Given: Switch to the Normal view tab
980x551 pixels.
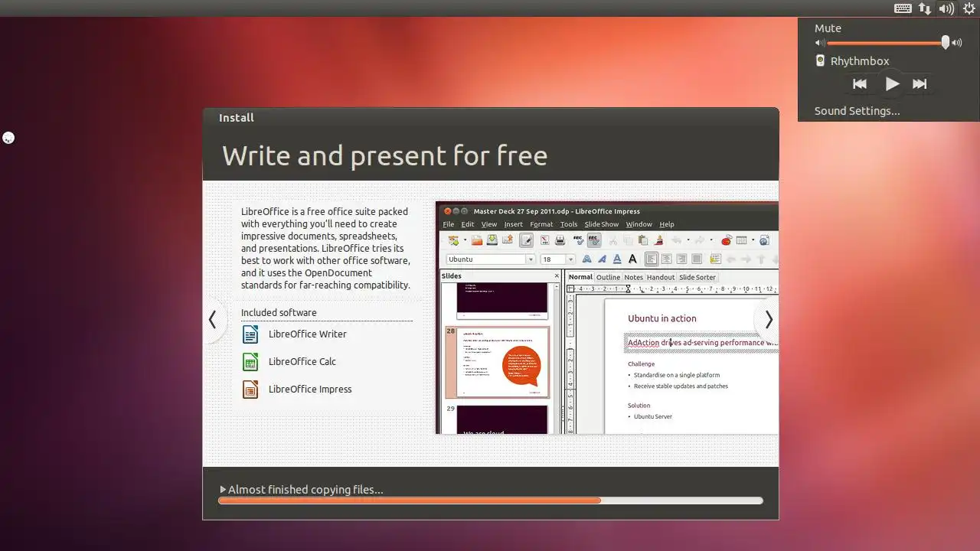Looking at the screenshot, I should pos(580,277).
